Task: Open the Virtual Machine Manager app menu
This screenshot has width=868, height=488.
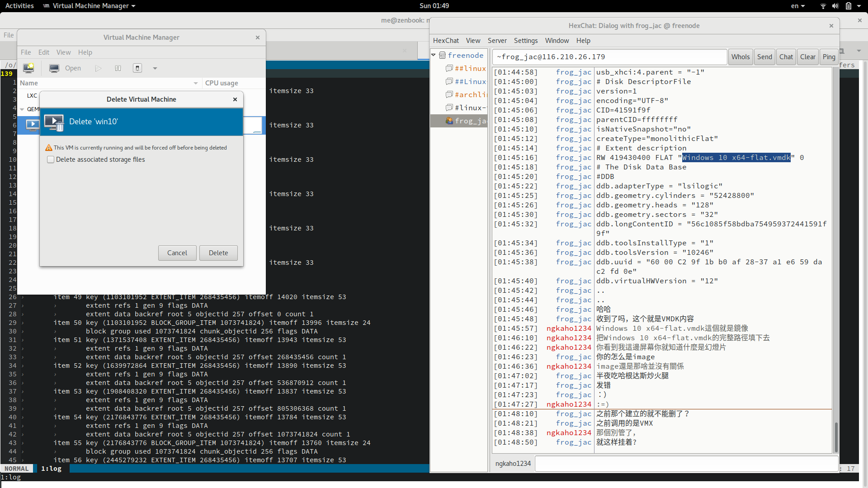Action: [89, 6]
